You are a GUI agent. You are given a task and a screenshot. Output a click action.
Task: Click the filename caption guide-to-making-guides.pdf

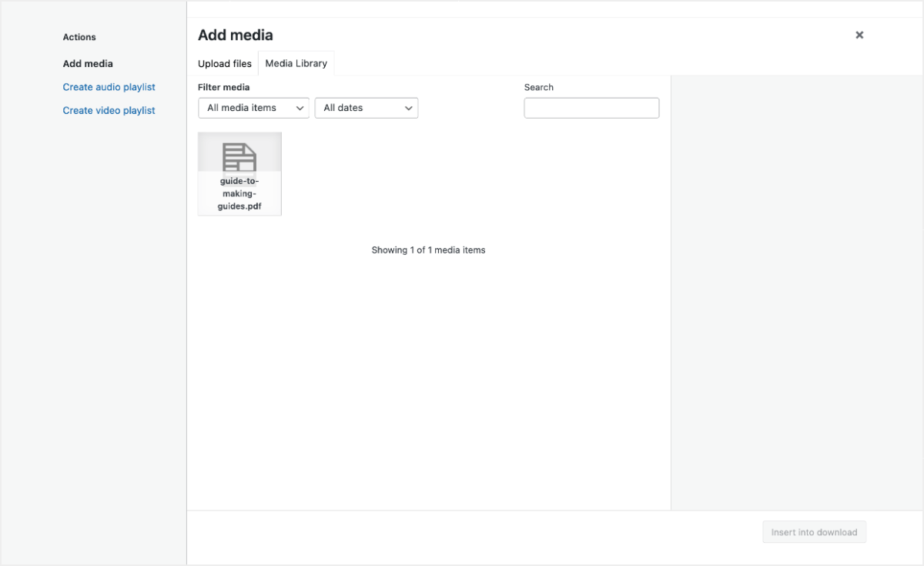(x=239, y=193)
